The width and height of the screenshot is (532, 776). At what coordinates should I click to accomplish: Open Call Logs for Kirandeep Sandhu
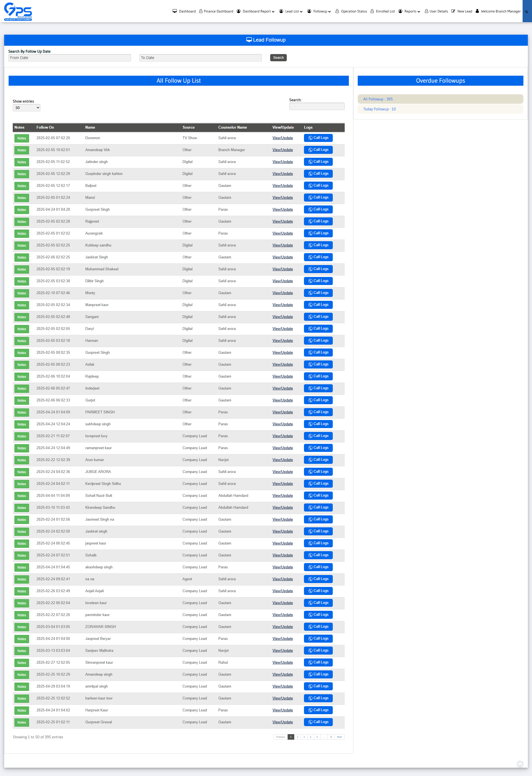pyautogui.click(x=318, y=508)
